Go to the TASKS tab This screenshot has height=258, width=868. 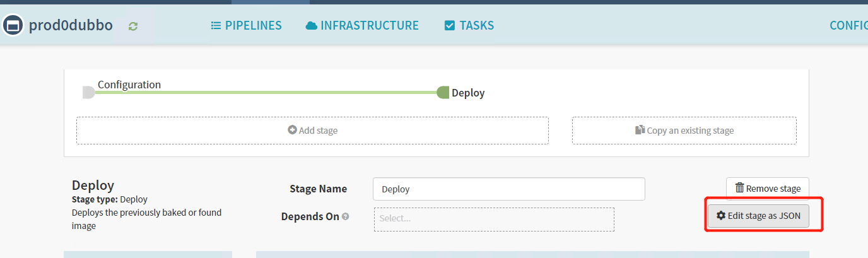(476, 26)
